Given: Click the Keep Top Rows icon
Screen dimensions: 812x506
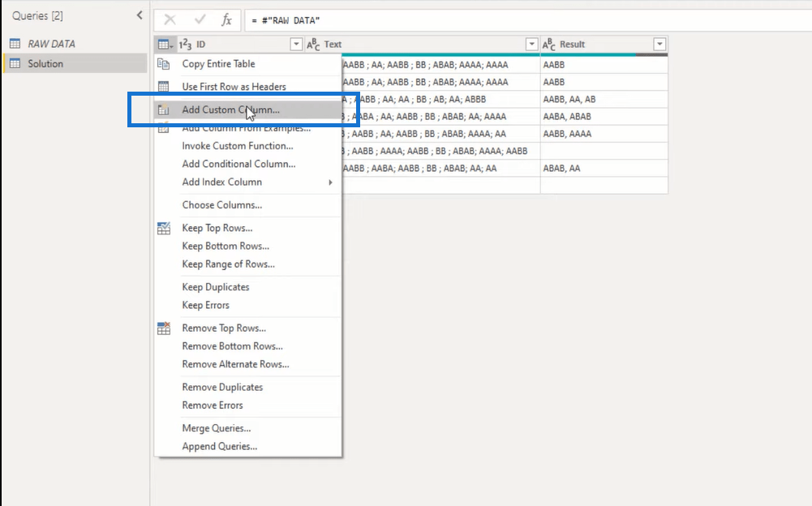Looking at the screenshot, I should 164,228.
